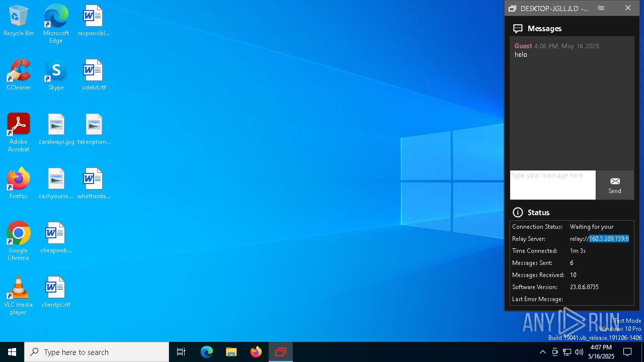The image size is (644, 362).
Task: Select the sidekit.rtf file icon
Action: tap(94, 75)
